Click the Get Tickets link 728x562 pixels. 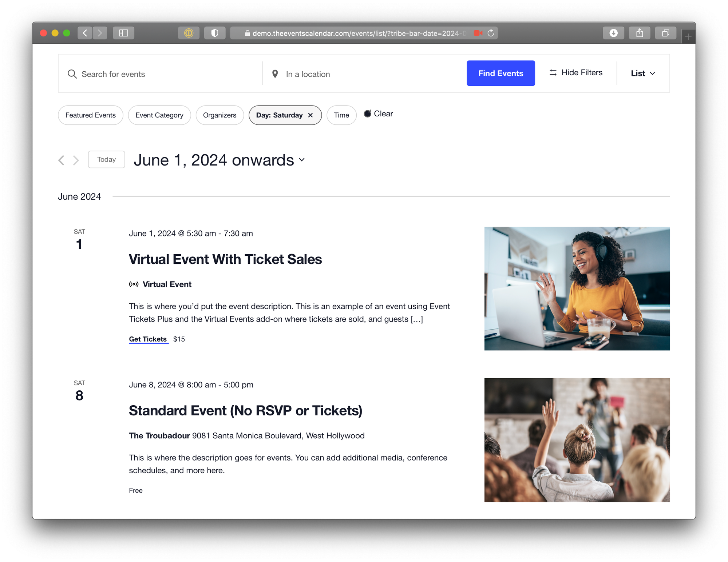click(x=148, y=339)
